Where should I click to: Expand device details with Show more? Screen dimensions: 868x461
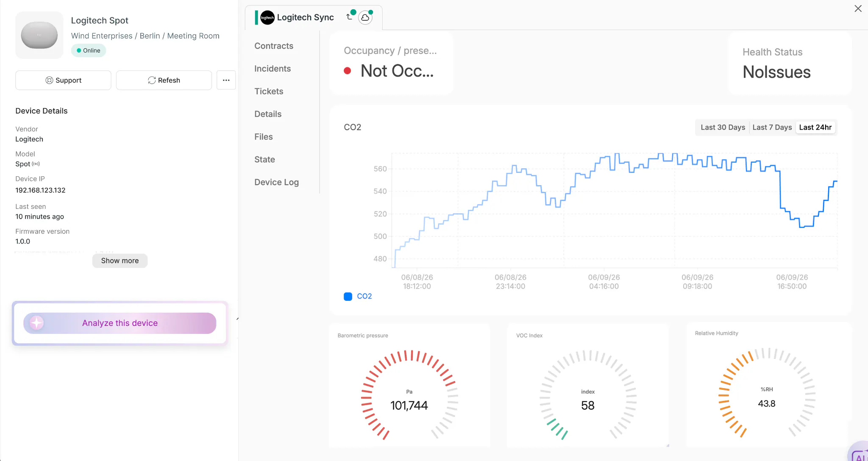[x=120, y=261]
